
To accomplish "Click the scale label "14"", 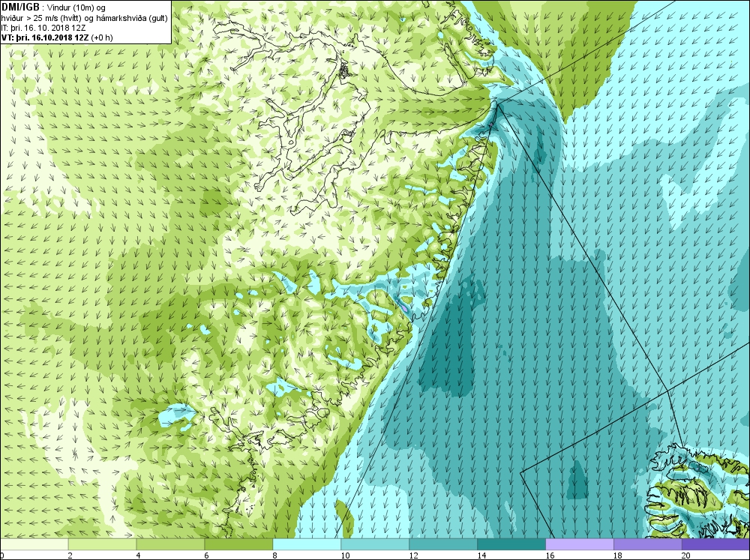I will click(481, 556).
